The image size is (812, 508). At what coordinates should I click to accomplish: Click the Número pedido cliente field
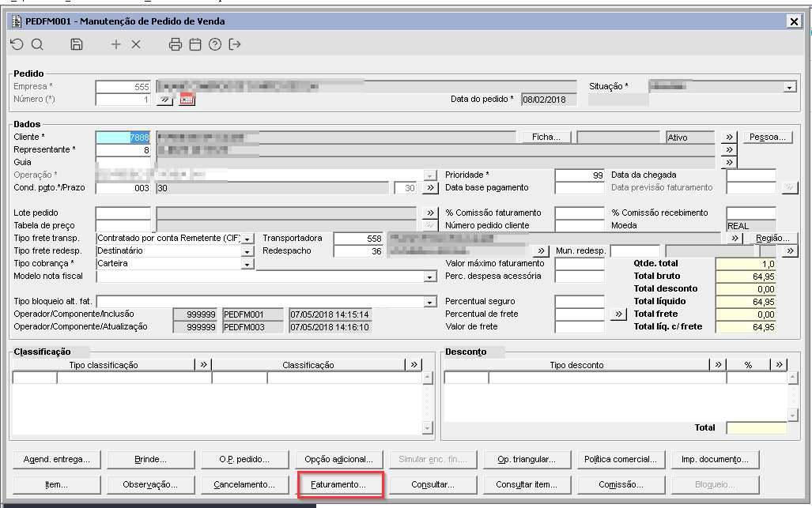(580, 225)
